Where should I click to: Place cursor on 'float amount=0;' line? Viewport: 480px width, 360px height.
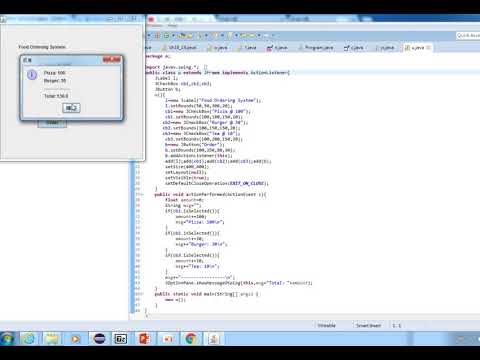(x=184, y=200)
